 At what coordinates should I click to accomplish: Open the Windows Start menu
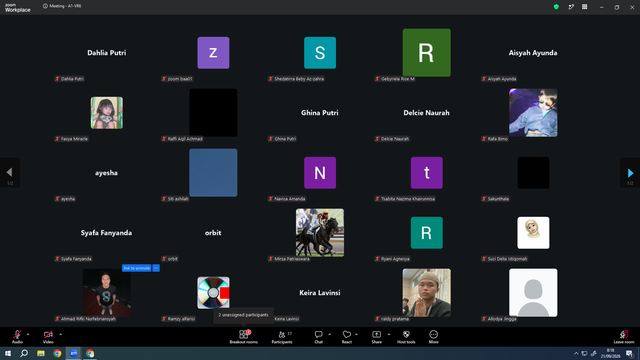tap(8, 353)
